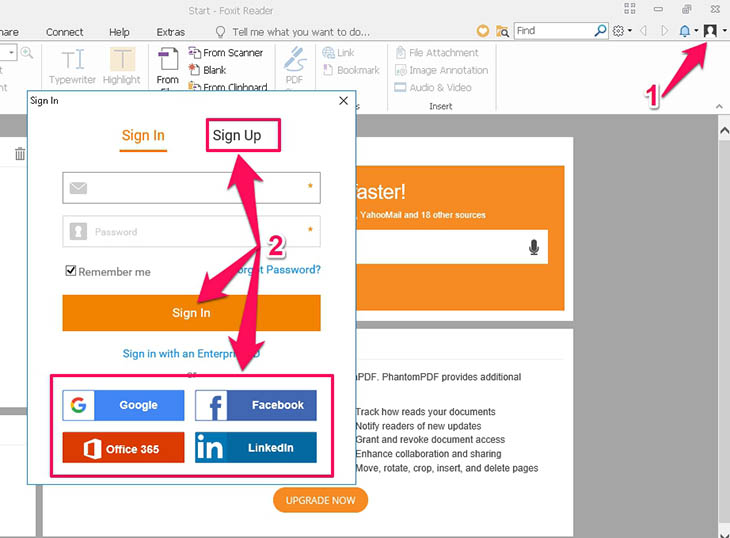Open the PDF Sign tool
Image resolution: width=730 pixels, height=538 pixels.
(294, 66)
